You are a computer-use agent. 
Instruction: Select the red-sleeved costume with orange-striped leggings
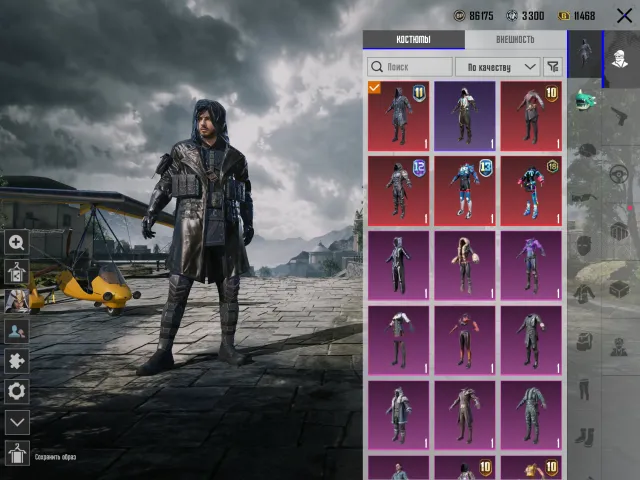pyautogui.click(x=464, y=340)
